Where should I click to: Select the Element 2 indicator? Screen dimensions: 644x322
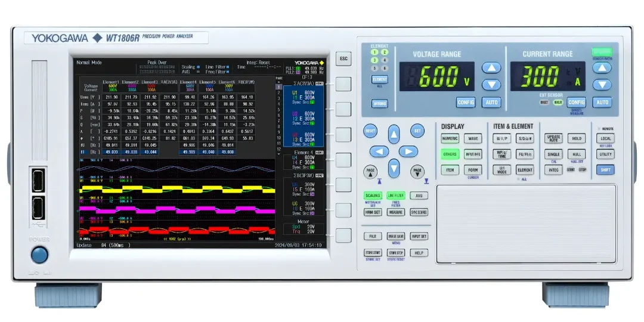(x=385, y=52)
